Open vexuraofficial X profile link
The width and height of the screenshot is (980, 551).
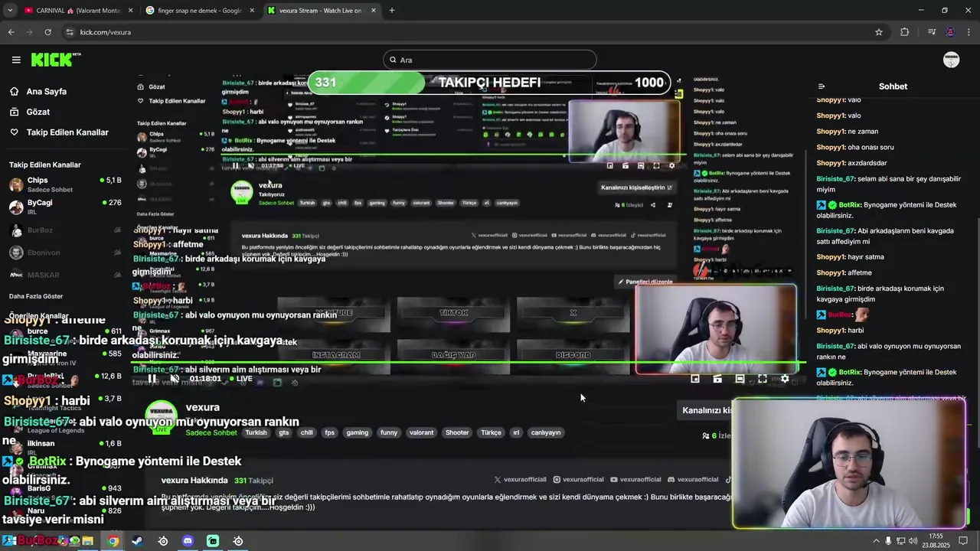(520, 480)
